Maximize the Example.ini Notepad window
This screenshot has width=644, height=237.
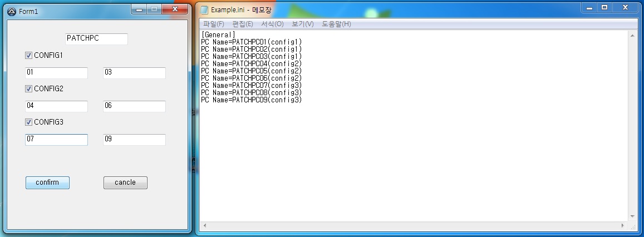click(x=604, y=8)
